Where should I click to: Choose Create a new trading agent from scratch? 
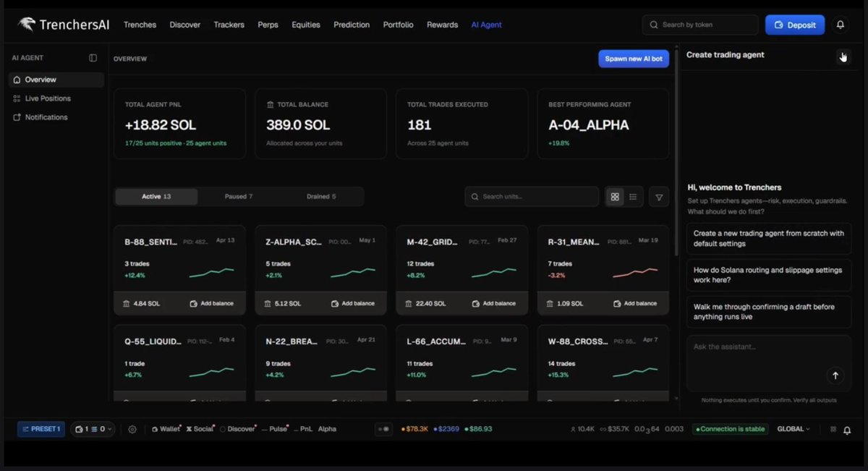coord(769,239)
